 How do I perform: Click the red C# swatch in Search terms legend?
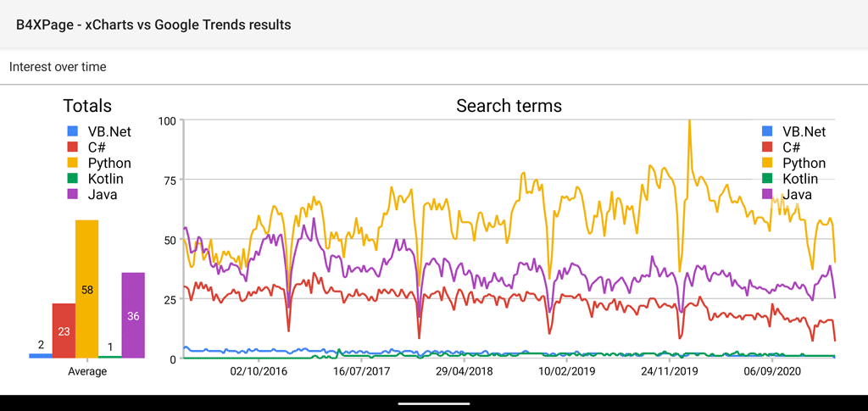(x=768, y=147)
